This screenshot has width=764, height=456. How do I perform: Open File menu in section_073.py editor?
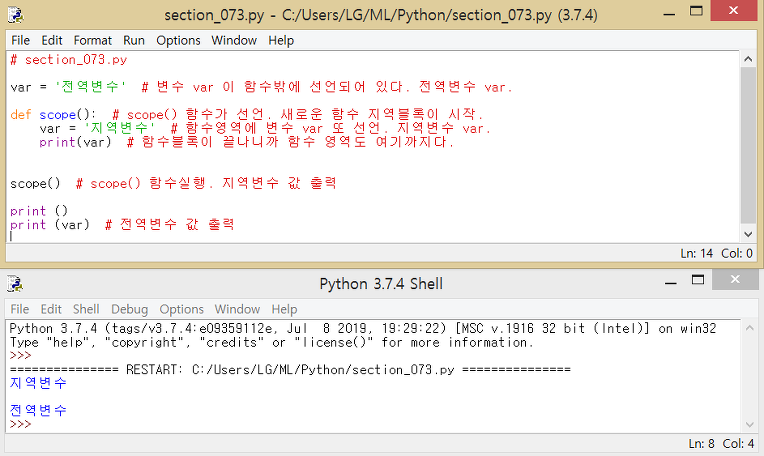click(x=20, y=40)
